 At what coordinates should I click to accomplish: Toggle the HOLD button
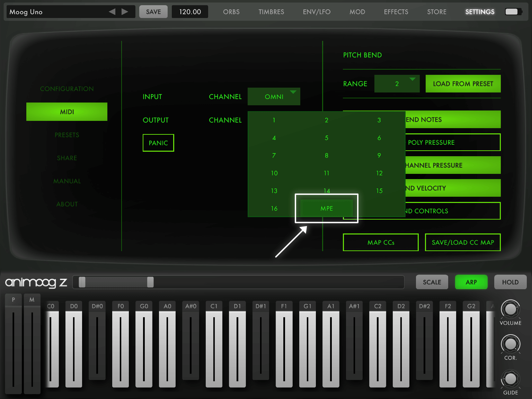click(x=510, y=282)
